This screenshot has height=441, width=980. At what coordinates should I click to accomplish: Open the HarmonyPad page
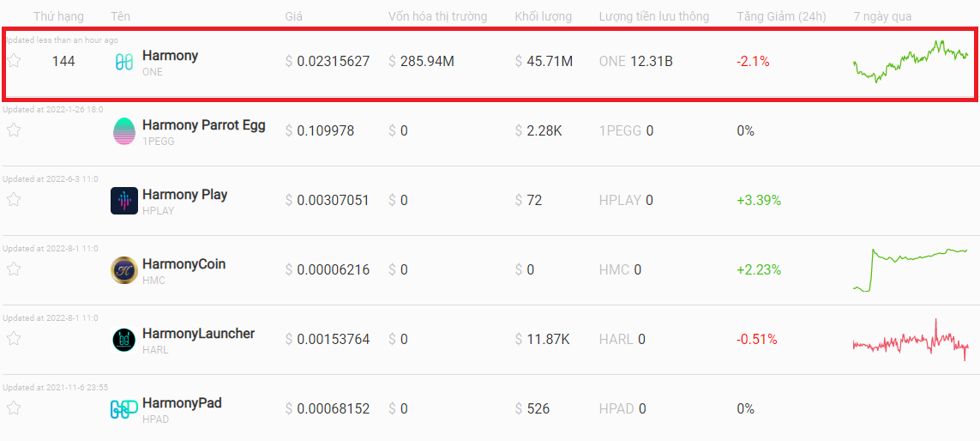point(182,403)
